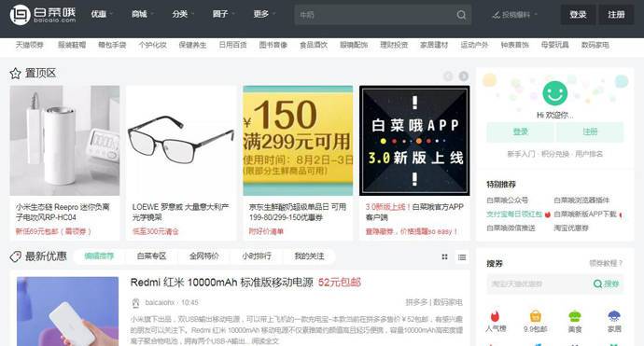This screenshot has width=644, height=346.
Task: Open the Redmi power bank thumbnail
Action: [x=68, y=311]
